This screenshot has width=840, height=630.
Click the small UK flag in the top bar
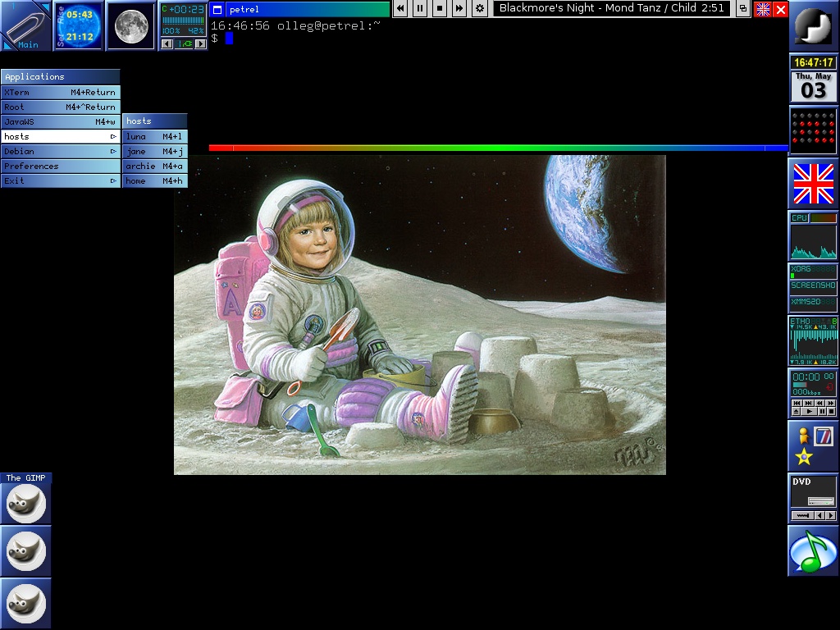click(763, 9)
